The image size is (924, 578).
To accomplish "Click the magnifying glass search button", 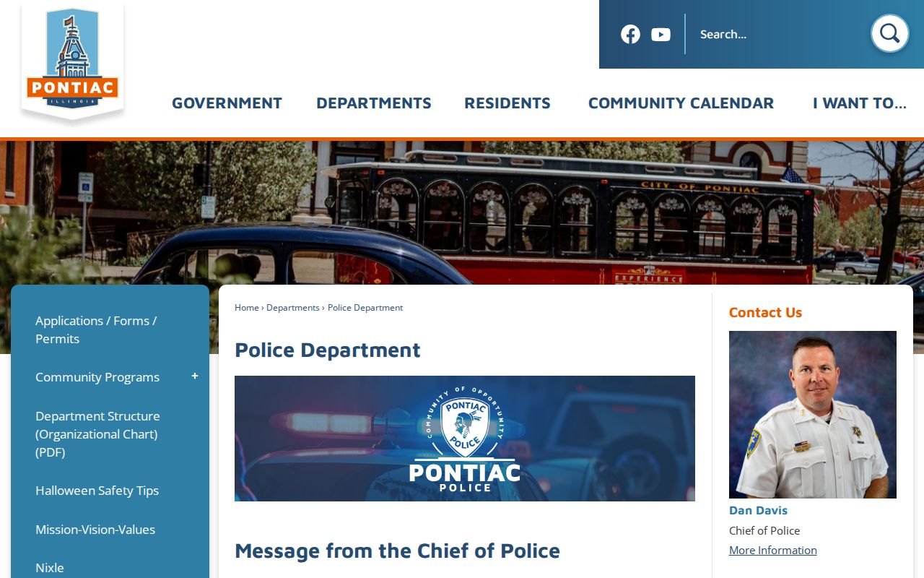I will click(x=889, y=33).
